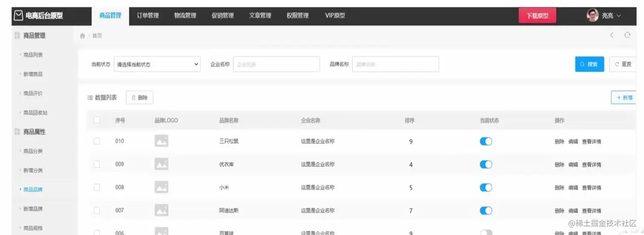This screenshot has height=235, width=644.
Task: Click 编辑 link in 三只松鼠 row
Action: 573,142
